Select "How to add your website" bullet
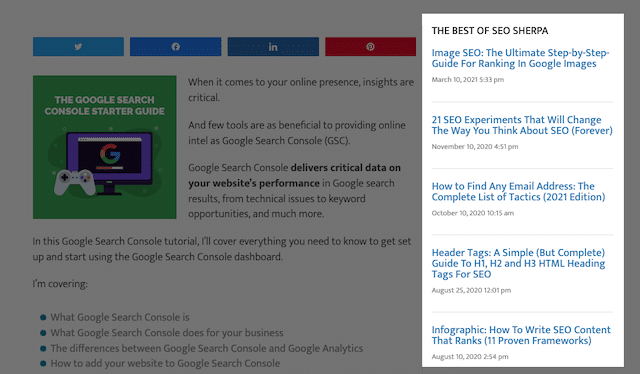 [x=165, y=363]
